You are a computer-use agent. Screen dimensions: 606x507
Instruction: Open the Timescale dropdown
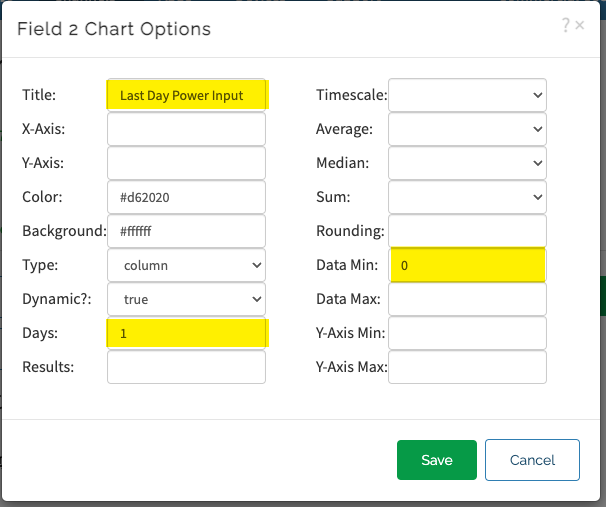pos(467,95)
